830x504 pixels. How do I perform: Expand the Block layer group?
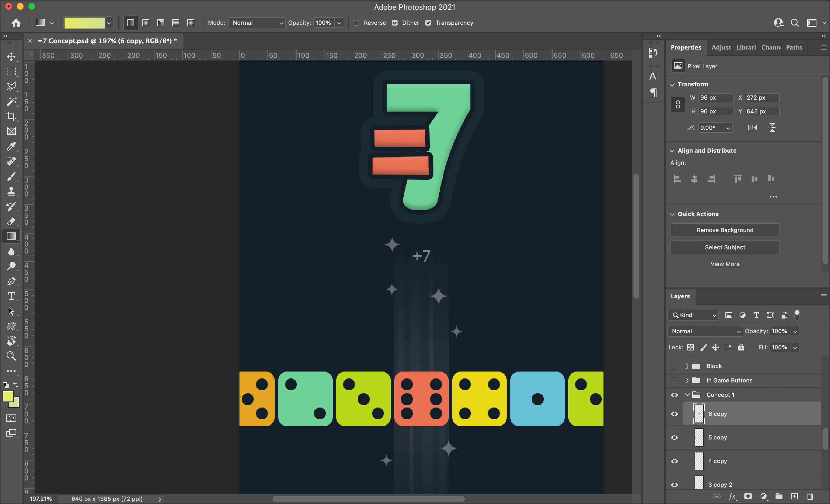coord(687,366)
